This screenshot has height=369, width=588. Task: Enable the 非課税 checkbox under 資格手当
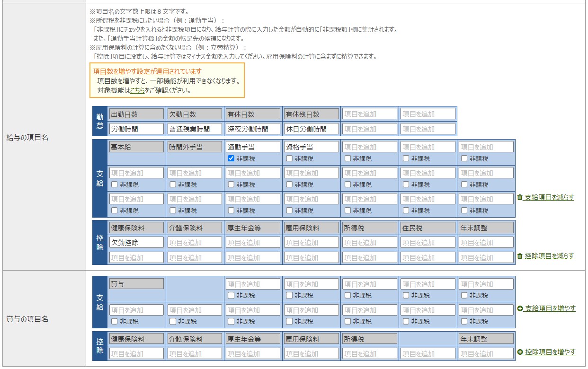point(289,158)
